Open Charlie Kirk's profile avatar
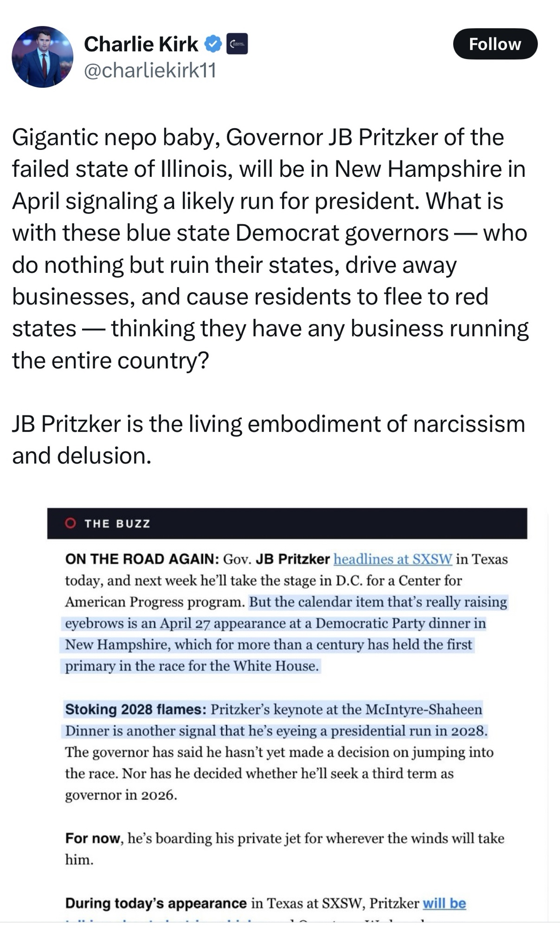The image size is (560, 928). click(x=42, y=57)
